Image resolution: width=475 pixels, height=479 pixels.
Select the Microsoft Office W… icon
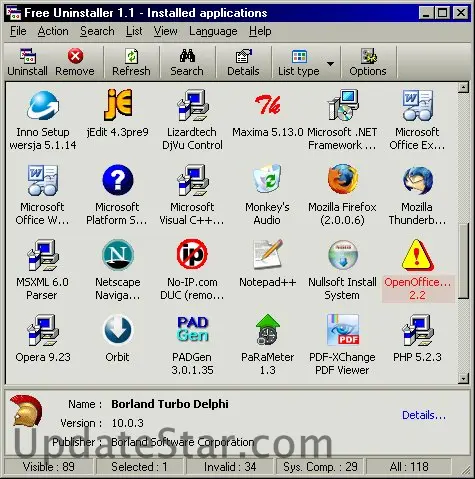[43, 180]
